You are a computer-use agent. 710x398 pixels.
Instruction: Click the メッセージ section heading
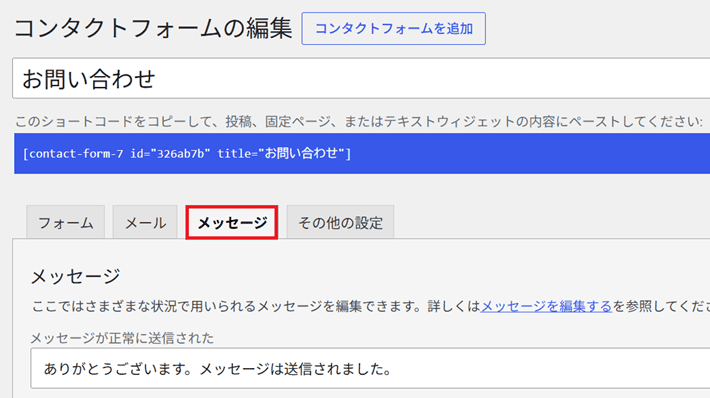tap(76, 276)
